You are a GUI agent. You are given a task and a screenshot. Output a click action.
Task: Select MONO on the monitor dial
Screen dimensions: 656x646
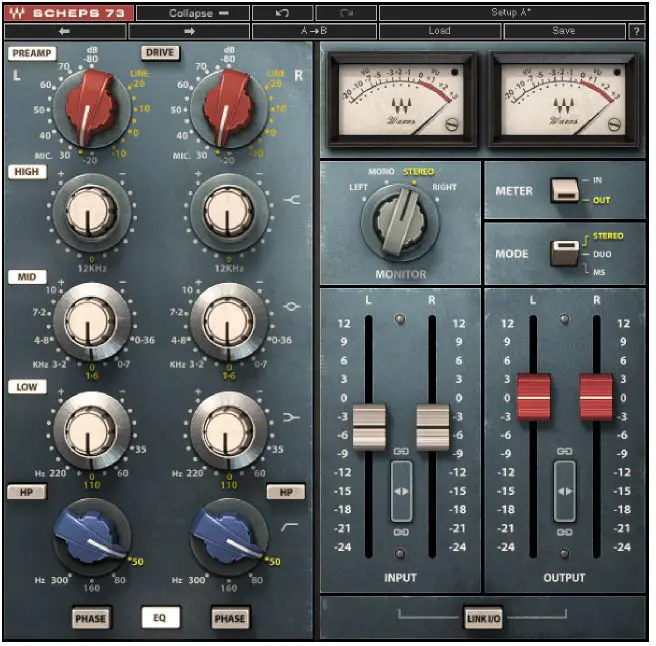click(381, 172)
